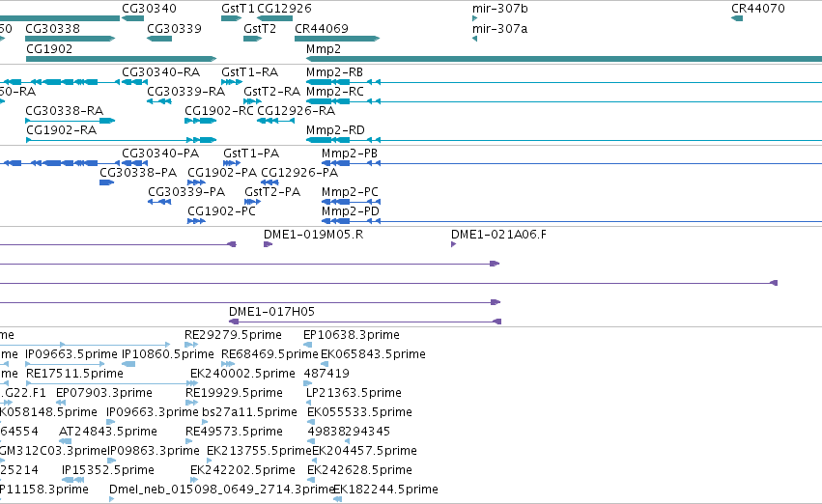Select EST LP21363.5prime label

pos(354,393)
